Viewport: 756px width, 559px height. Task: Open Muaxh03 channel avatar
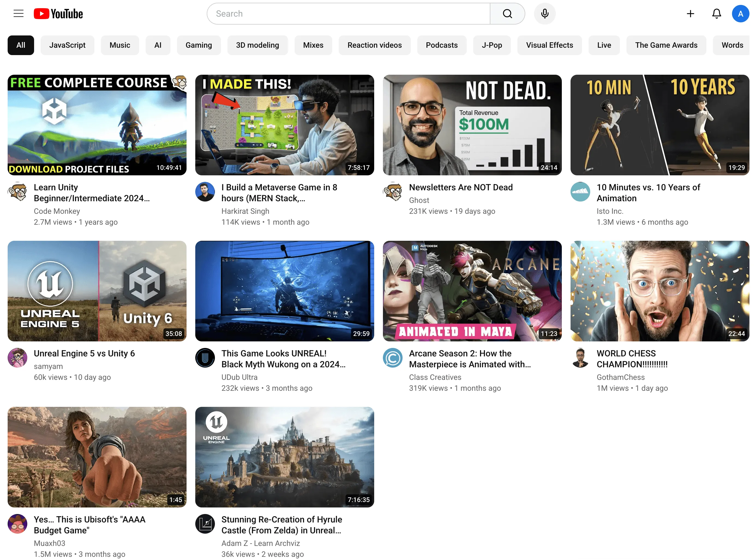coord(17,524)
